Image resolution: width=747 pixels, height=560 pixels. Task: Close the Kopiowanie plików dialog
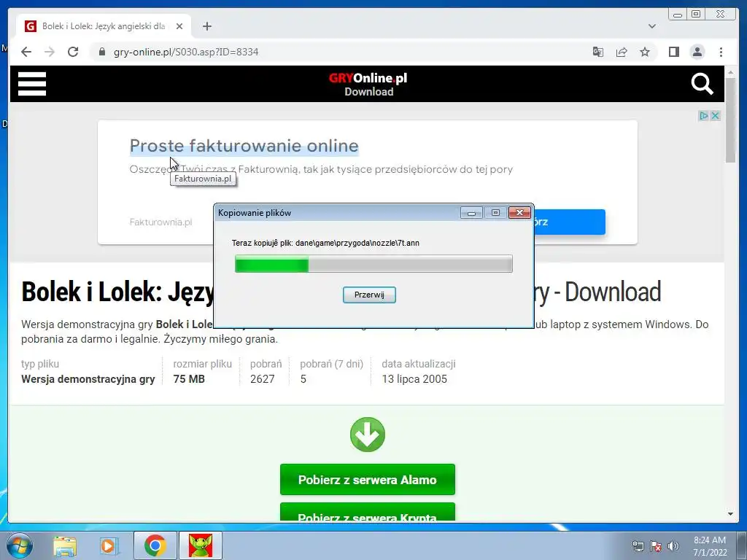pyautogui.click(x=519, y=213)
